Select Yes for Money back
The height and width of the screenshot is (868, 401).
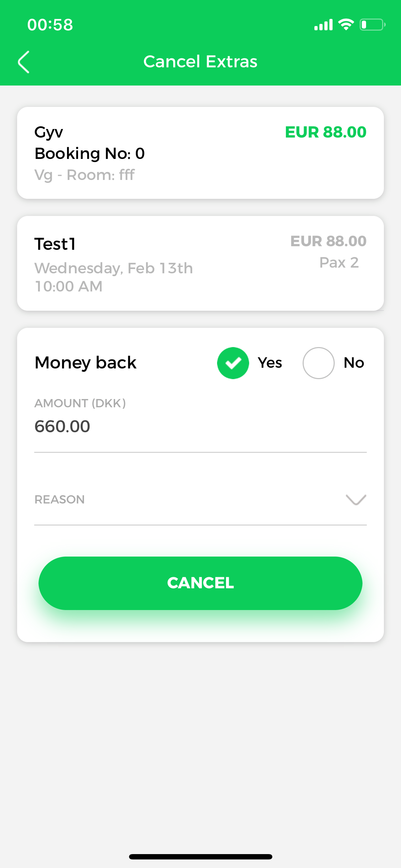(233, 363)
